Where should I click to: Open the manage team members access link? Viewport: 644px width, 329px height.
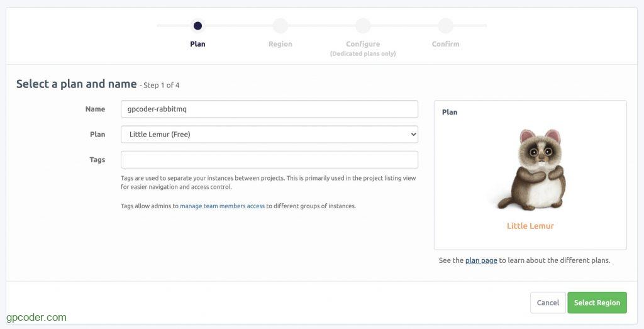[x=222, y=206]
